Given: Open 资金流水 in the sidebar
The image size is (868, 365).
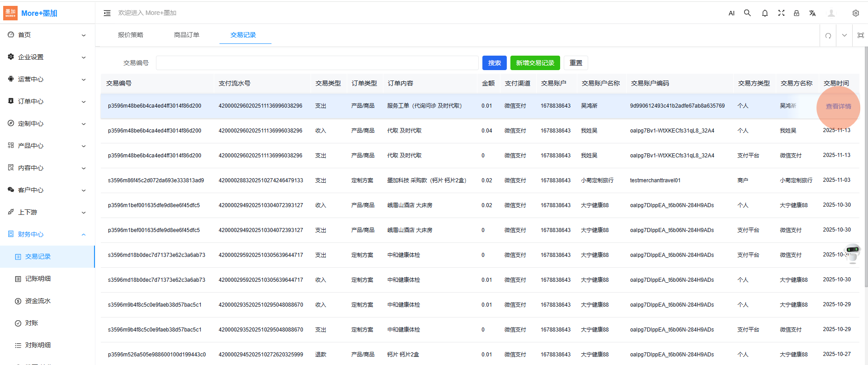Looking at the screenshot, I should click(38, 301).
